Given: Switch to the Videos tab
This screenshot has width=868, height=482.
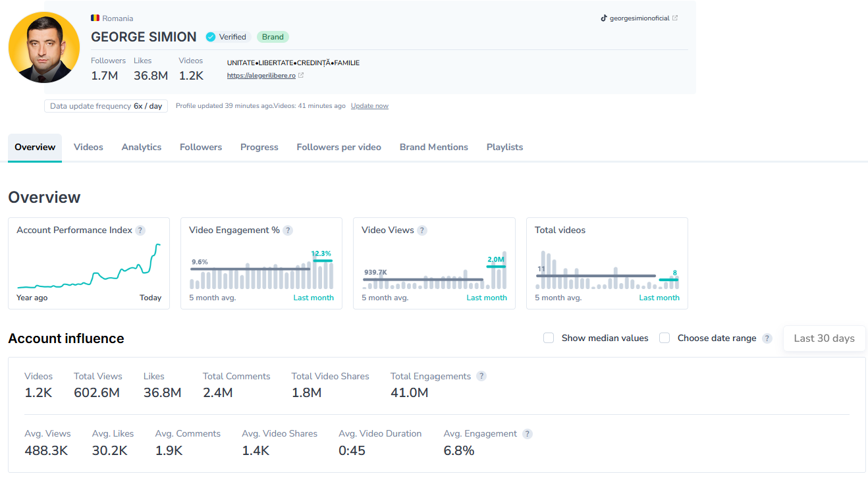Looking at the screenshot, I should click(88, 147).
